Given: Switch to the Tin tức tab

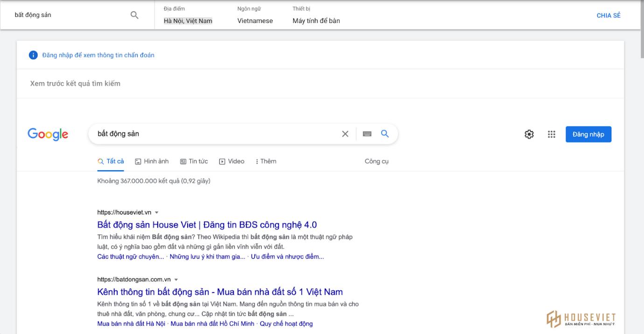Looking at the screenshot, I should click(194, 161).
